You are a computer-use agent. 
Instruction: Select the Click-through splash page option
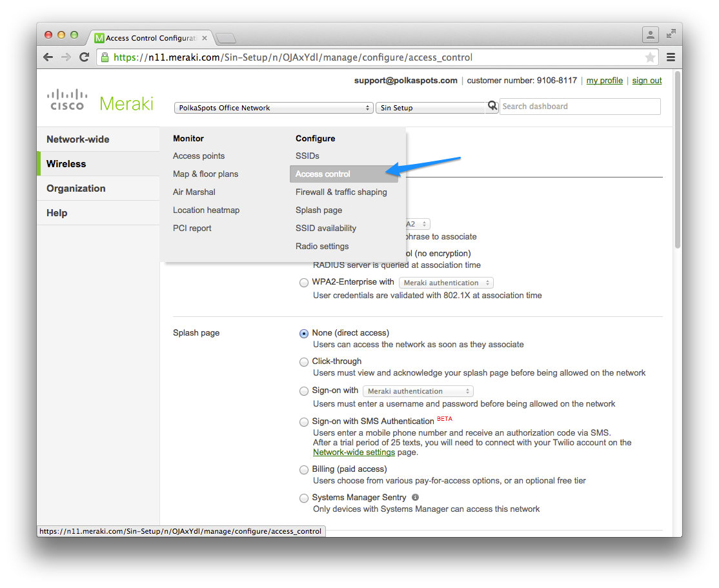click(303, 362)
